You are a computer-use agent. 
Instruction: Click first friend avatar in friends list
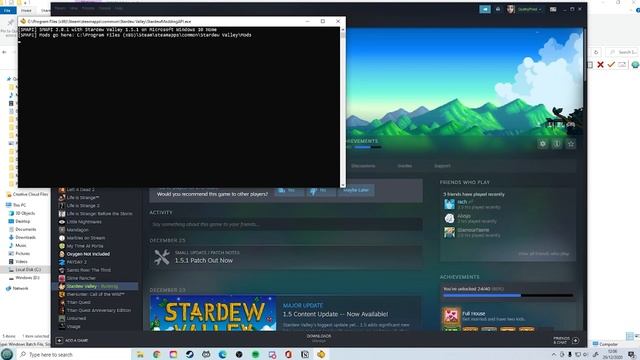(449, 204)
